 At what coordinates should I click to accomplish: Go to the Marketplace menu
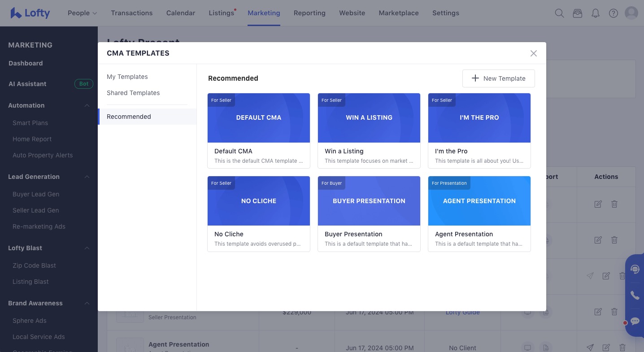(x=399, y=13)
